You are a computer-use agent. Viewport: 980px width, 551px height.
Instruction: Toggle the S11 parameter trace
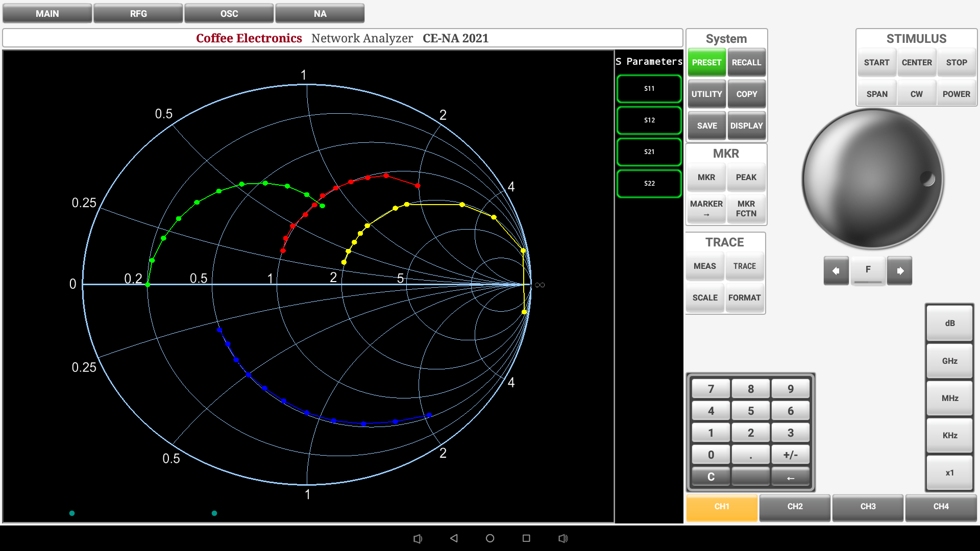649,89
